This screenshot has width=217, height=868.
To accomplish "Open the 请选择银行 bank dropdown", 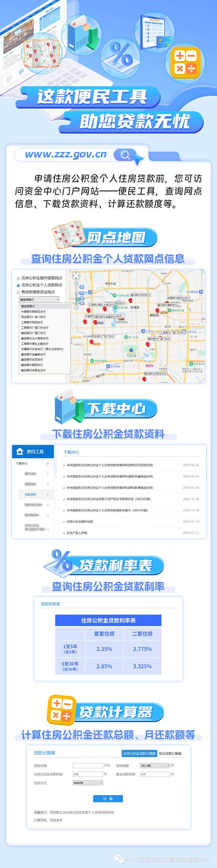I will 39,300.
